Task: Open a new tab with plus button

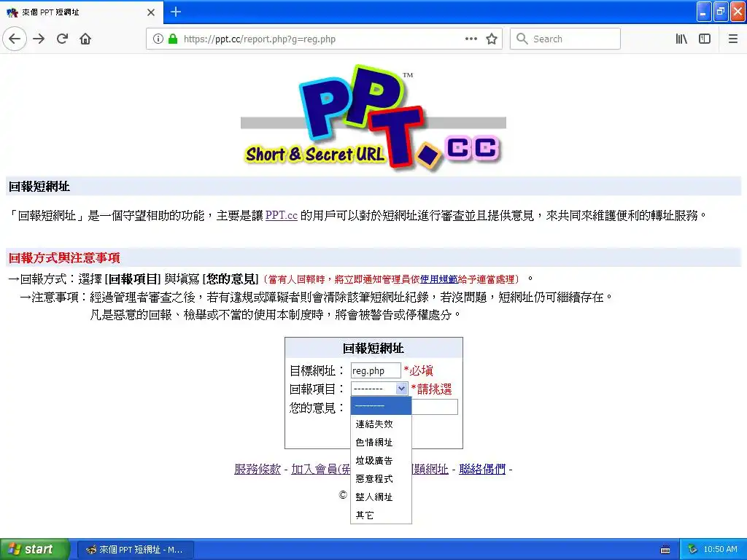Action: pos(176,12)
